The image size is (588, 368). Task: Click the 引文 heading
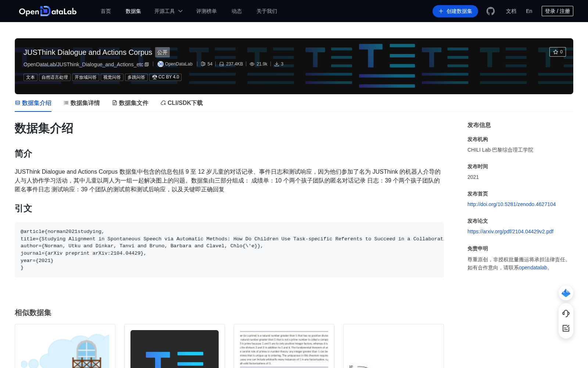24,208
